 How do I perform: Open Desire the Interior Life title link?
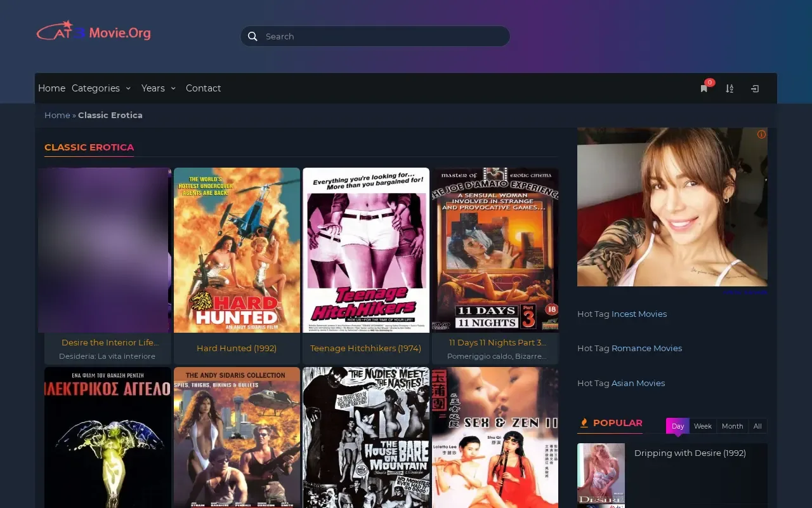[110, 342]
